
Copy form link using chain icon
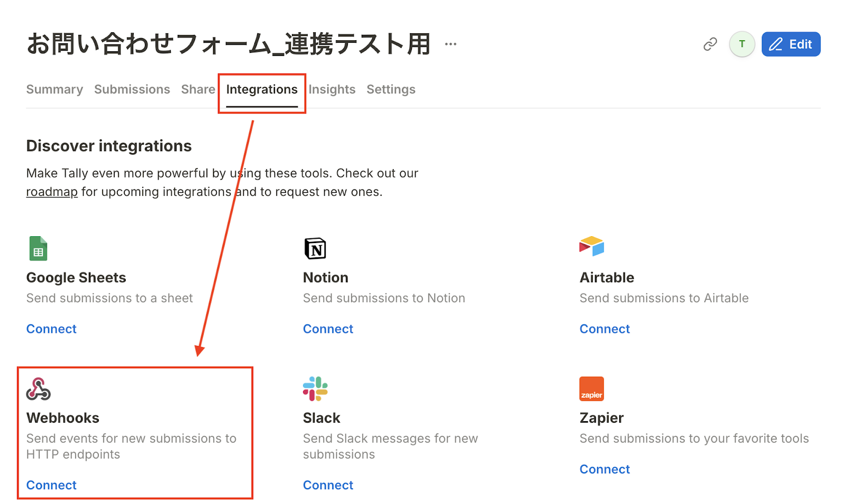click(x=710, y=44)
